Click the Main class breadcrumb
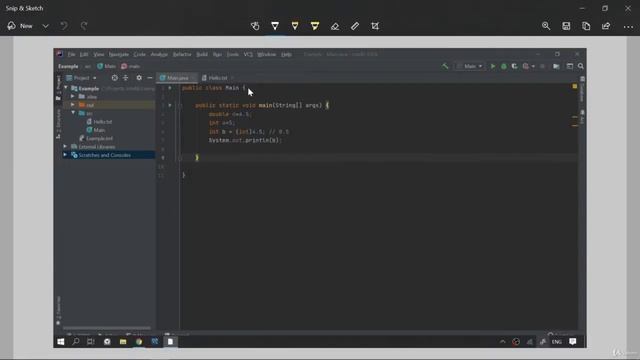Image resolution: width=640 pixels, height=360 pixels. (x=107, y=66)
